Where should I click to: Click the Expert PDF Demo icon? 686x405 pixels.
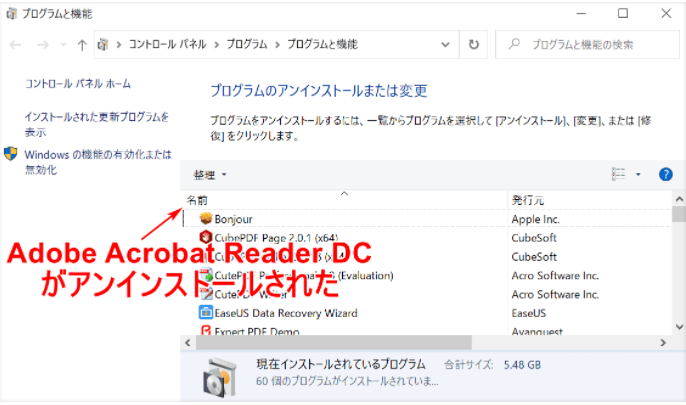coord(206,332)
